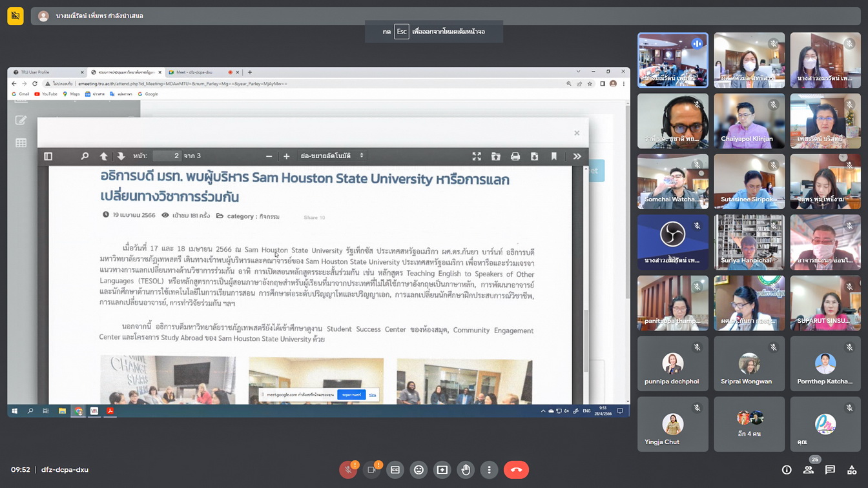The image size is (868, 488).
Task: Select Sriprai Wongwan participant tile
Action: [x=749, y=363]
